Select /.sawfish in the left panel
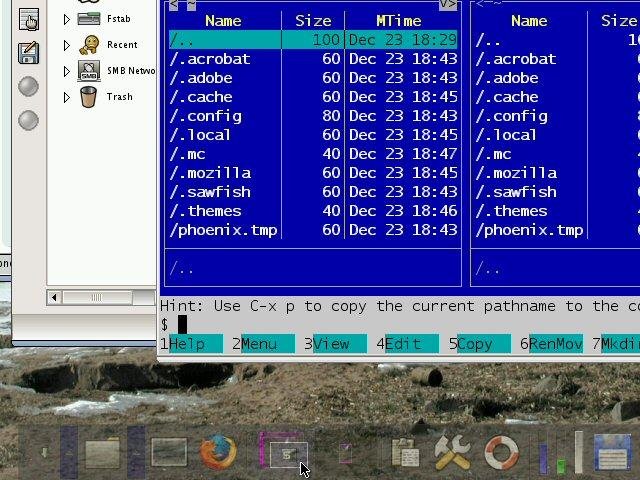Image resolution: width=640 pixels, height=480 pixels. (x=210, y=192)
